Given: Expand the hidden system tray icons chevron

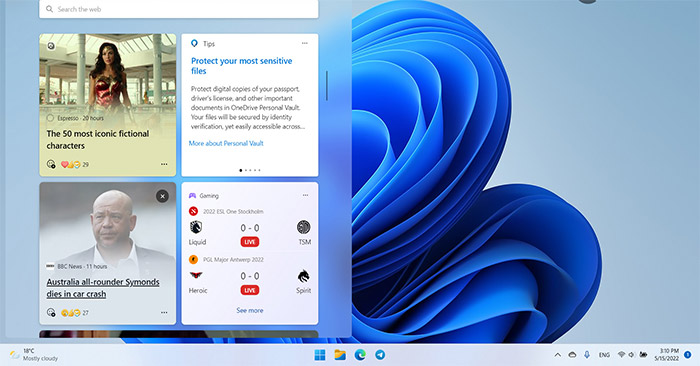Looking at the screenshot, I should pyautogui.click(x=558, y=355).
